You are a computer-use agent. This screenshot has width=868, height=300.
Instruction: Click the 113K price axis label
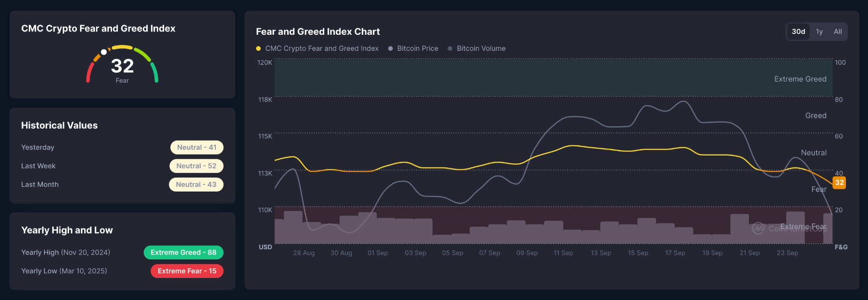[265, 173]
